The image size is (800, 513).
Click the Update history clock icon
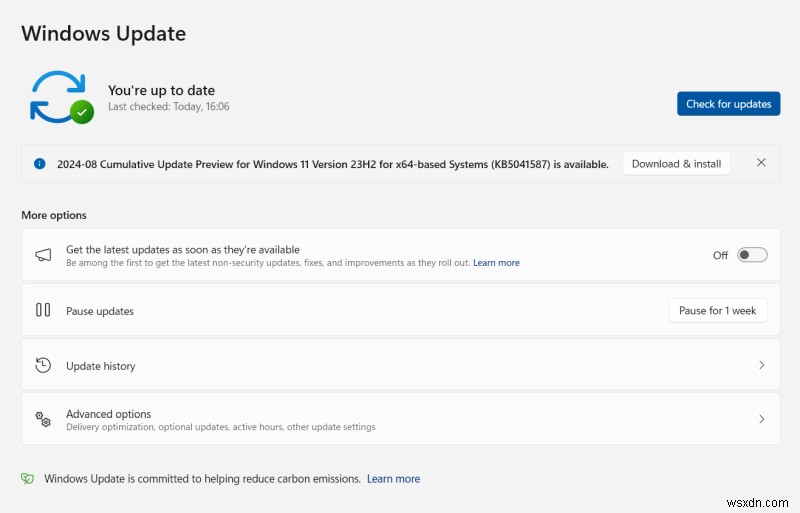43,365
